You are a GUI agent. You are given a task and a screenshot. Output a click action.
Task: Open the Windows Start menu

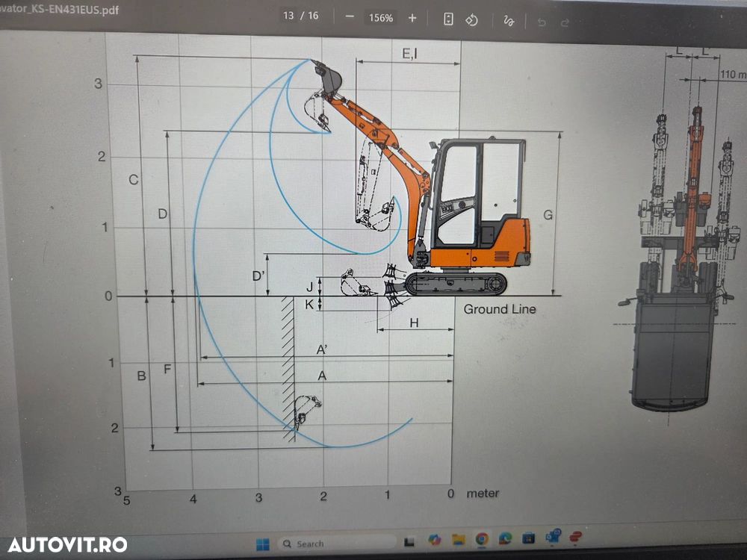(262, 544)
